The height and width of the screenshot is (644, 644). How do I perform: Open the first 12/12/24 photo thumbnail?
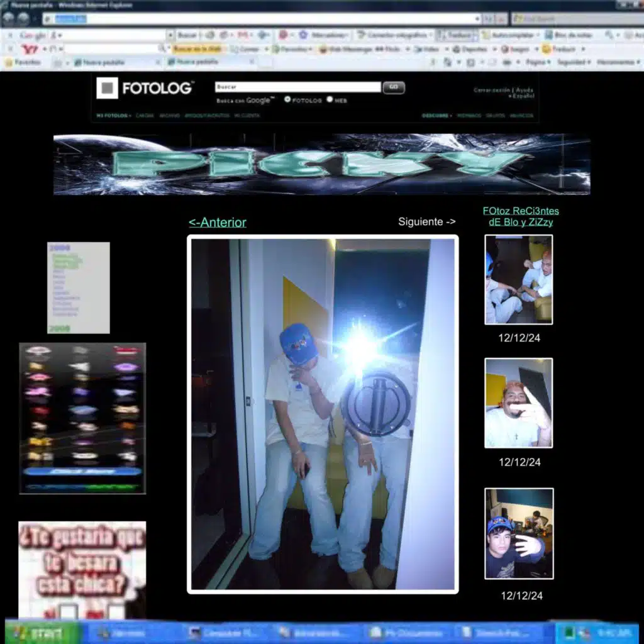[x=519, y=280]
